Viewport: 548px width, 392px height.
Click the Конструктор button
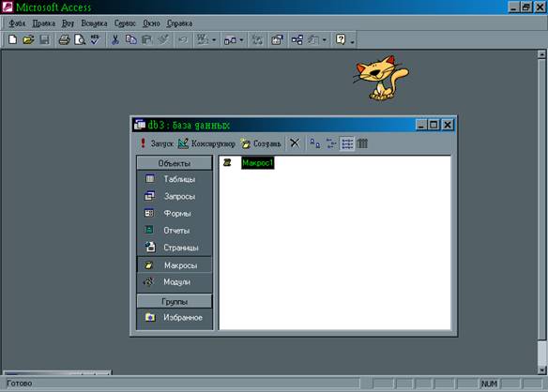click(x=206, y=143)
